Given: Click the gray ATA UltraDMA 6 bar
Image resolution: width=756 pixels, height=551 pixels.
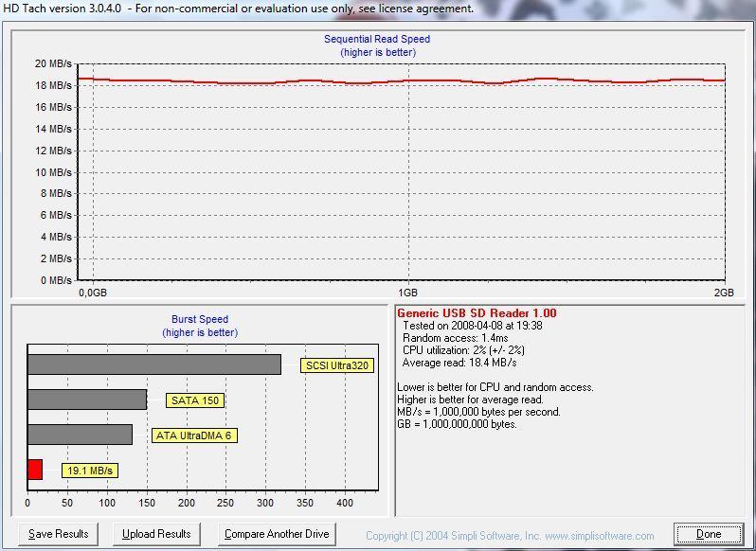Looking at the screenshot, I should (x=80, y=435).
